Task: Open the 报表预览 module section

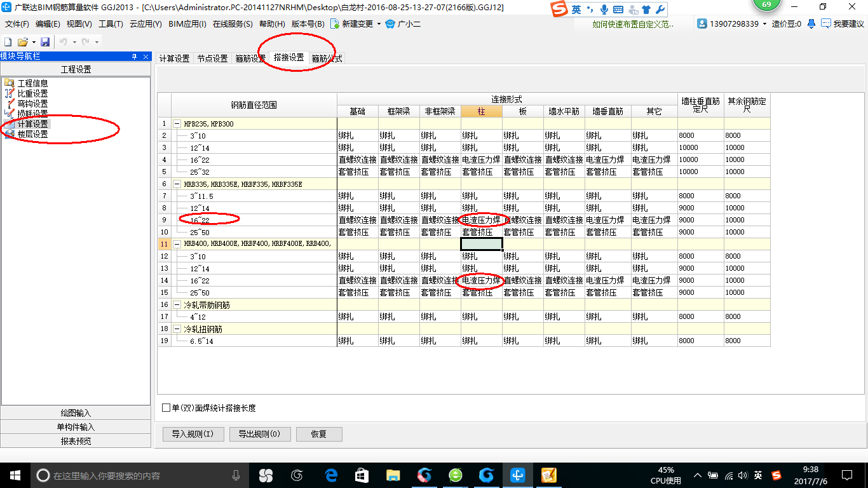Action: point(76,441)
